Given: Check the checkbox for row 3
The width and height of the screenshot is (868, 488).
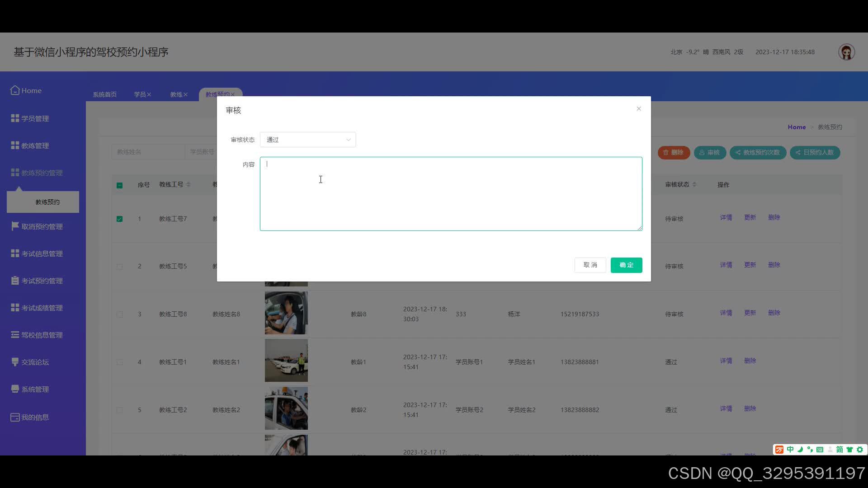Looking at the screenshot, I should point(119,314).
